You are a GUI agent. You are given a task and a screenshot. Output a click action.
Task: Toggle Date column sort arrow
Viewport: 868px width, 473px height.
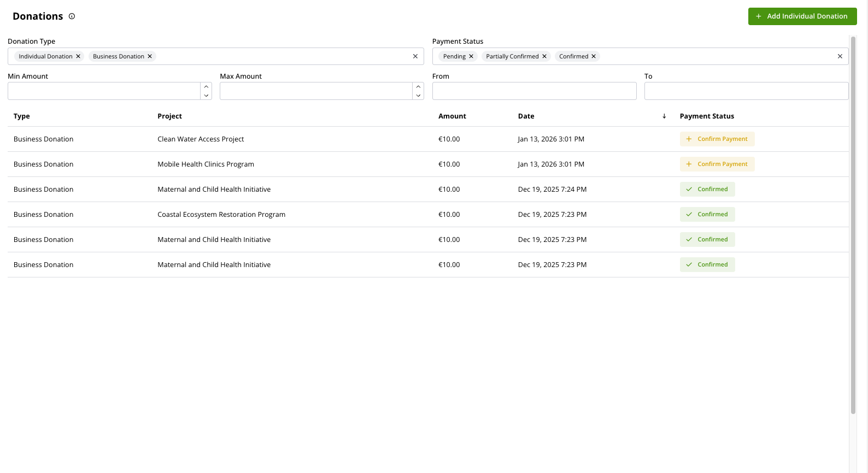(x=664, y=116)
